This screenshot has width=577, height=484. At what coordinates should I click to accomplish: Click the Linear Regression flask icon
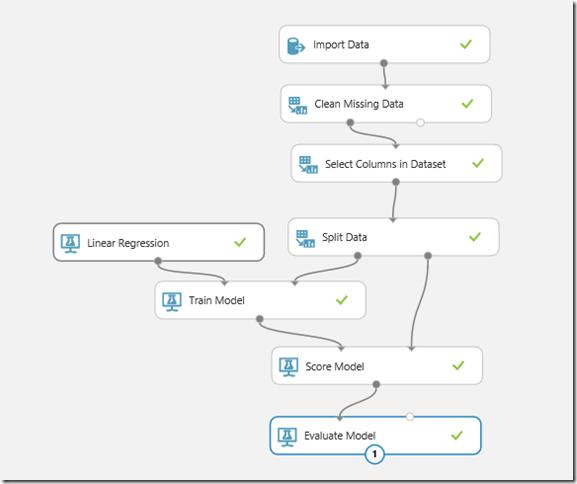[70, 244]
